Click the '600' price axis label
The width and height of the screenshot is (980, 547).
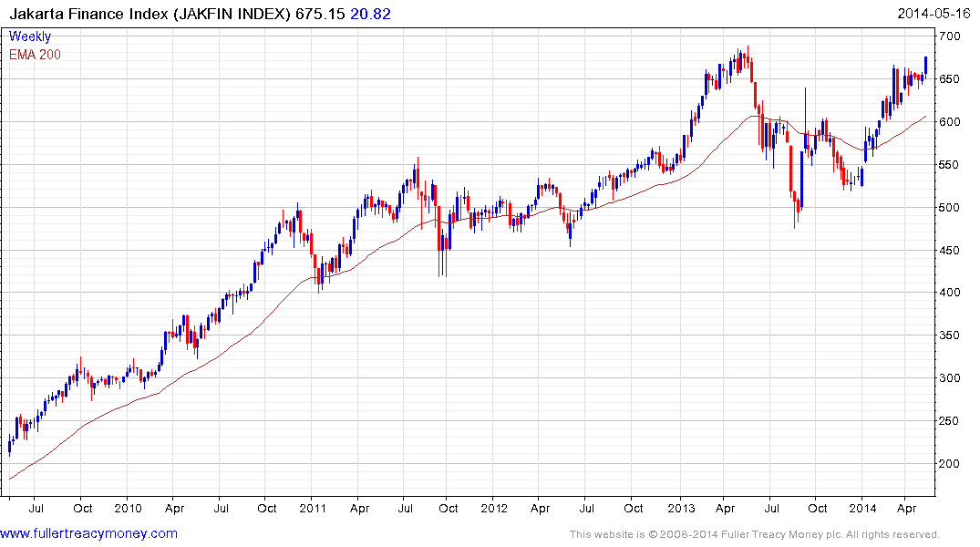coord(949,122)
